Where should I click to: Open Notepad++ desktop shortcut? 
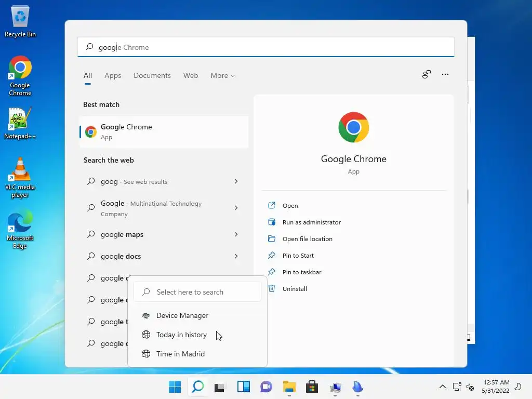click(x=20, y=123)
